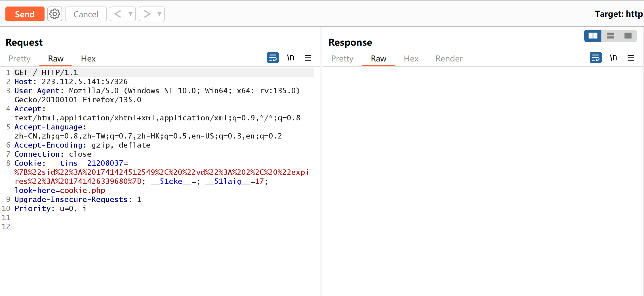This screenshot has width=644, height=296.
Task: Open the back-navigation history dropdown
Action: point(130,14)
